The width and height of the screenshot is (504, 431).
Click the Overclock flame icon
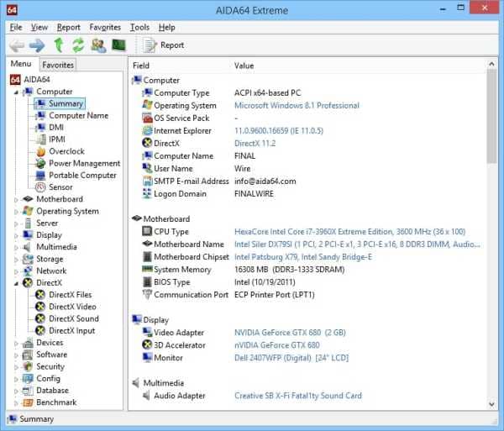[40, 151]
